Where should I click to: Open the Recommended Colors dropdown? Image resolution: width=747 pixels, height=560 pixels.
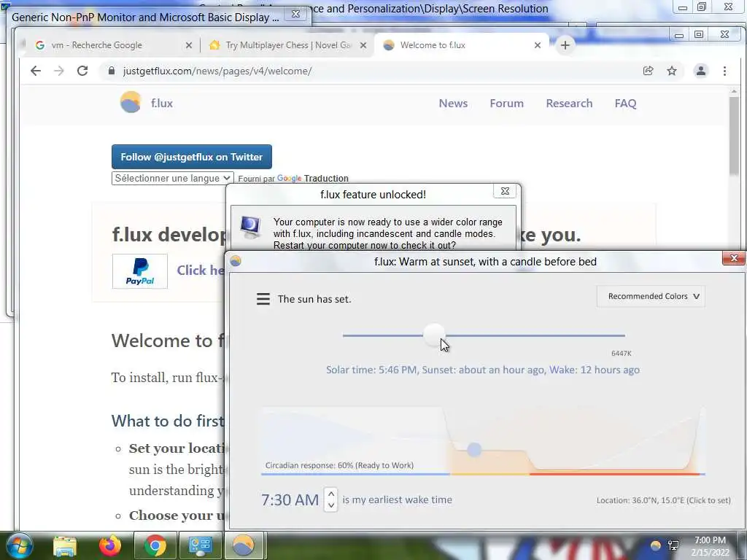651,296
